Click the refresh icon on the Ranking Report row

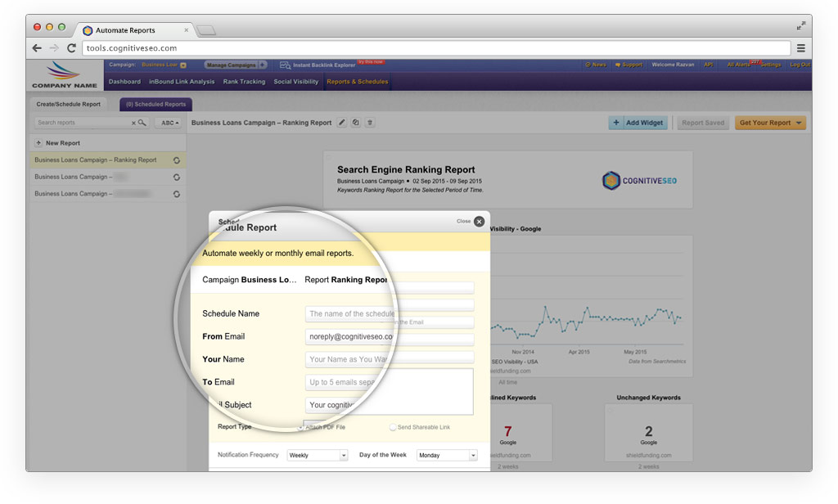click(x=177, y=160)
